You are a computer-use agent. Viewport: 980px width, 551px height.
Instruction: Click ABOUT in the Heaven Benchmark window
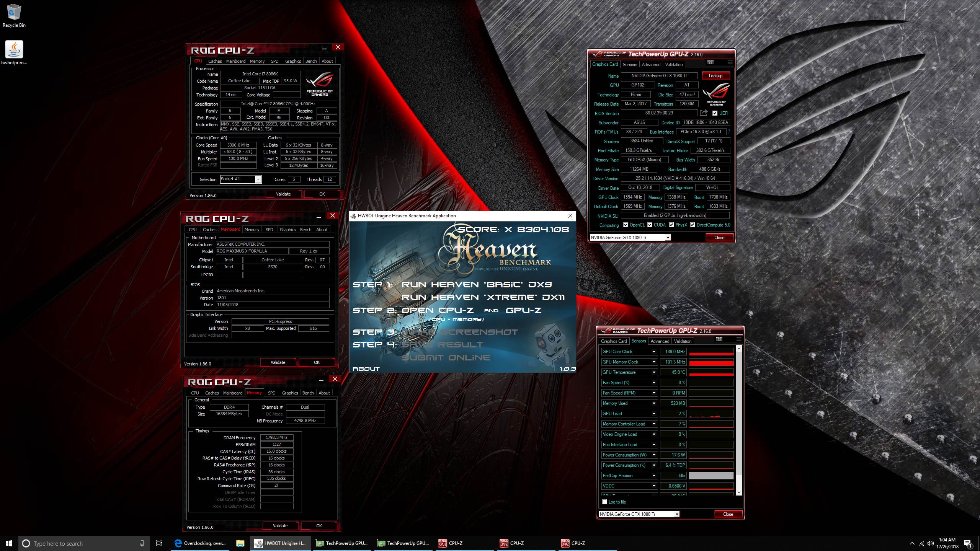[x=366, y=369]
